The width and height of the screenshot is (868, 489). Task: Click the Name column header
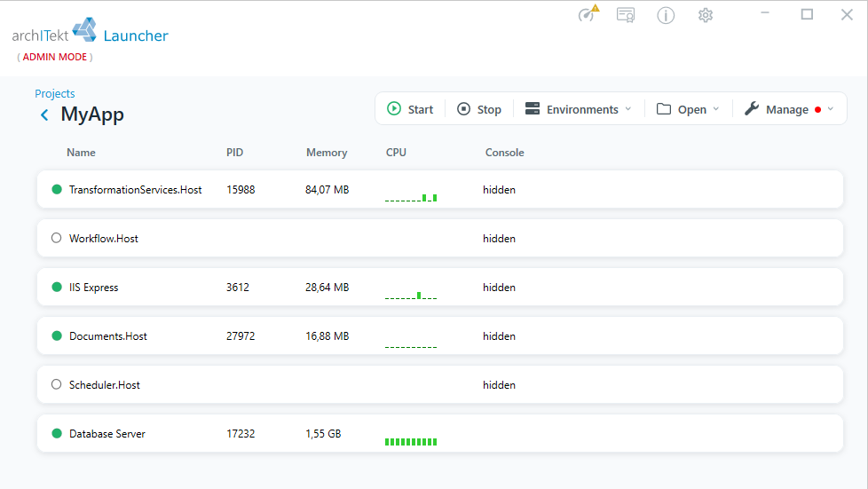click(x=81, y=153)
